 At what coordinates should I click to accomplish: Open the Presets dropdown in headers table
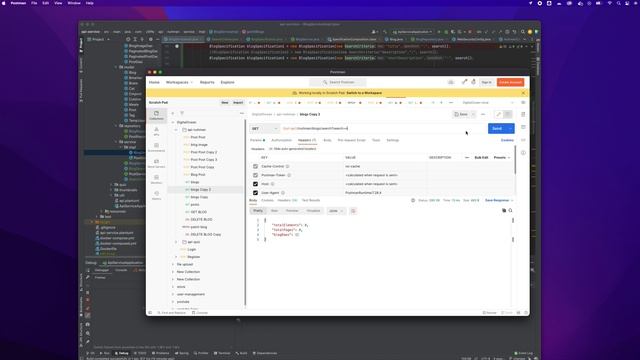tap(502, 158)
